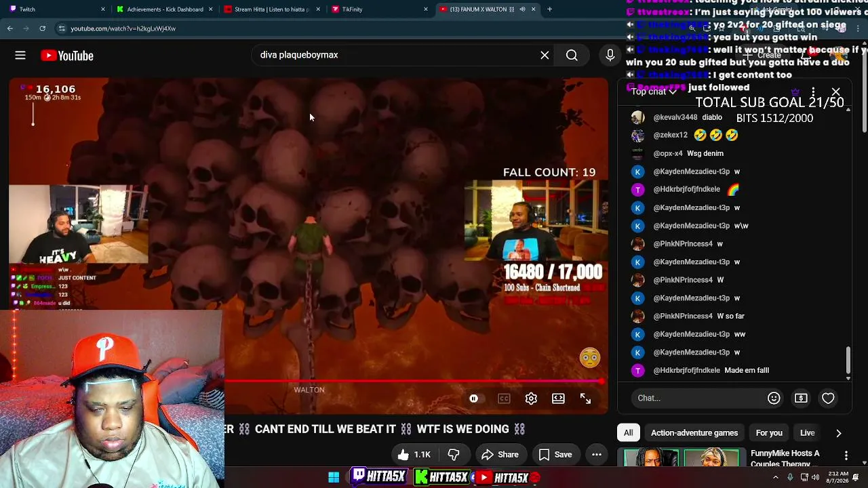This screenshot has height=488, width=868.
Task: Switch to the TikFinity tab
Action: [x=379, y=9]
